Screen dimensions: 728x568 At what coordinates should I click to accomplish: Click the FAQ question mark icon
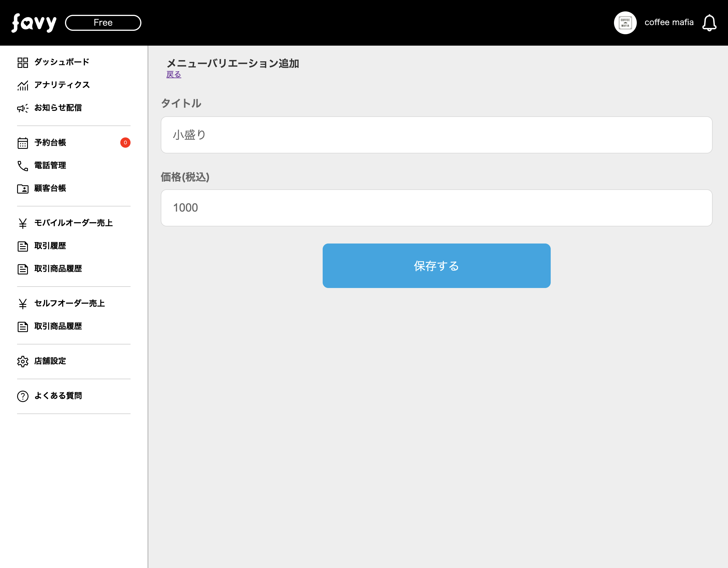click(23, 396)
